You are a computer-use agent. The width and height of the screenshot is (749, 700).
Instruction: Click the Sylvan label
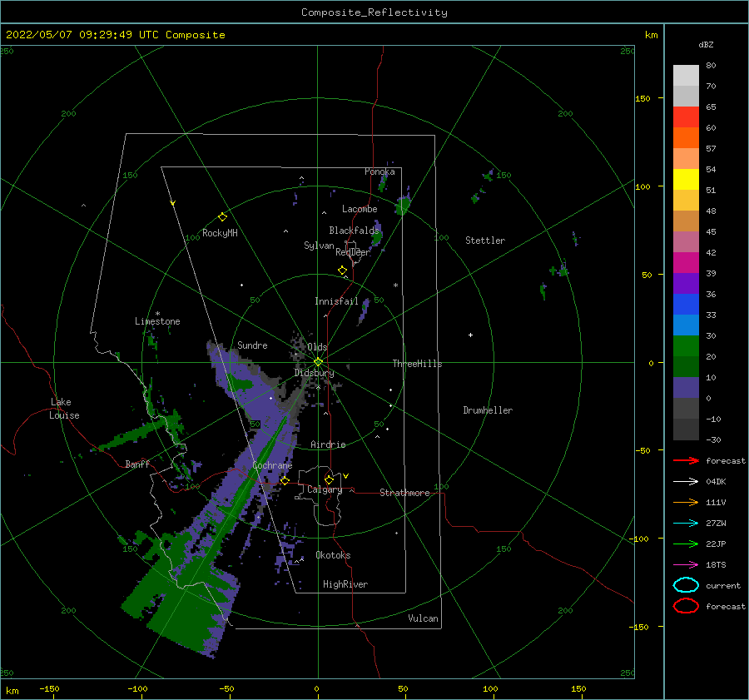click(x=319, y=246)
